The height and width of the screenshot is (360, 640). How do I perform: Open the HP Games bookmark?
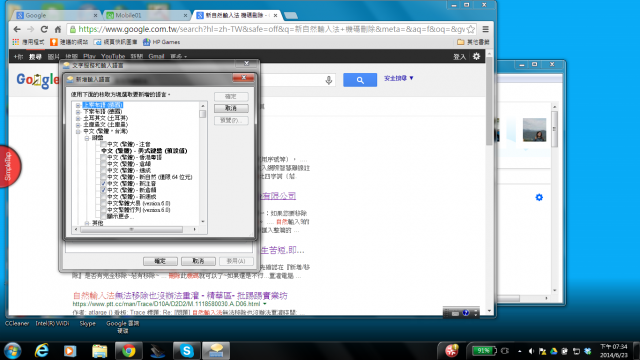[x=161, y=42]
